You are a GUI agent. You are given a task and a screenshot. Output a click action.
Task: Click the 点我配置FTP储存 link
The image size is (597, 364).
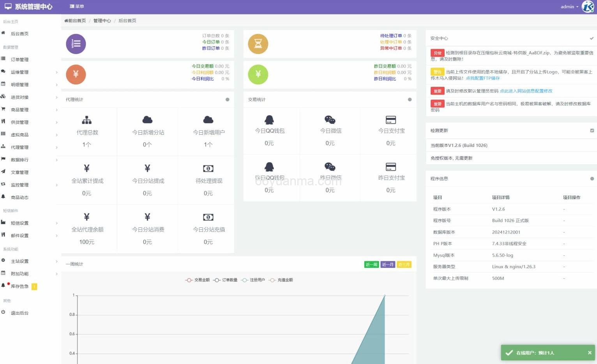point(482,78)
